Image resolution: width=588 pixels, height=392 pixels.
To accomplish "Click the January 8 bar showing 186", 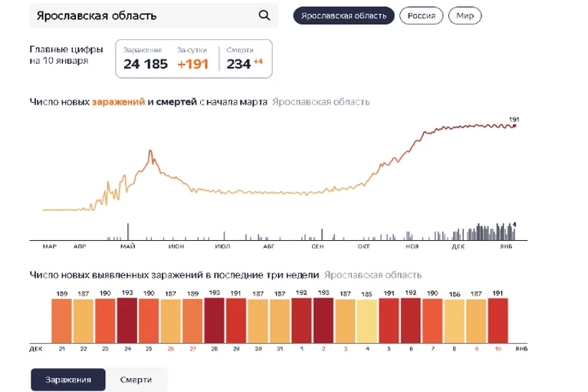I will (454, 321).
